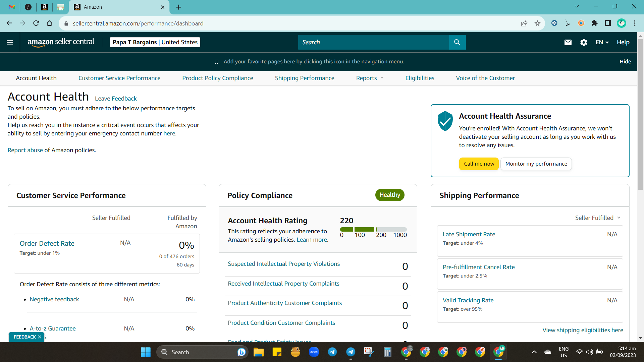Click the bookmark icon in favorites bar
The width and height of the screenshot is (644, 362).
(216, 62)
